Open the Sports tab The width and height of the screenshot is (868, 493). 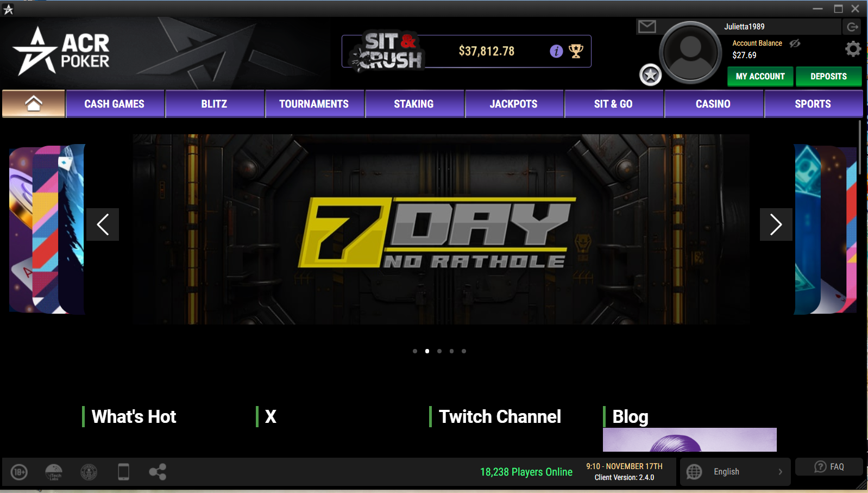(x=813, y=104)
